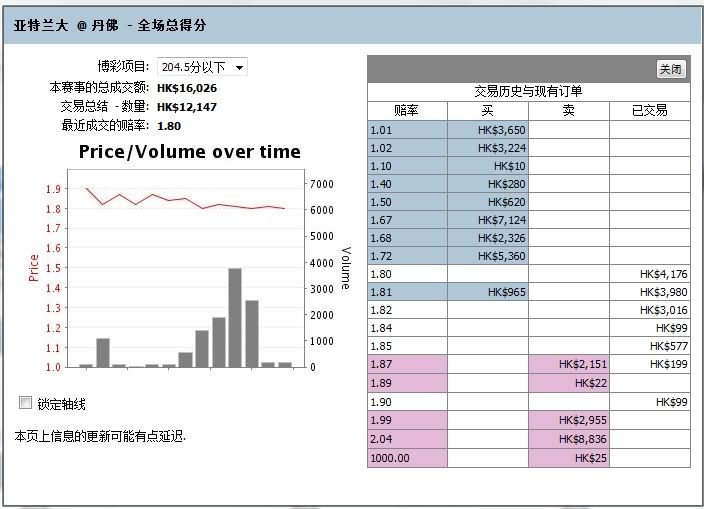Screen dimensions: 704x509
Task: Click the HK$965 buy order at 1.81
Action: click(x=488, y=292)
